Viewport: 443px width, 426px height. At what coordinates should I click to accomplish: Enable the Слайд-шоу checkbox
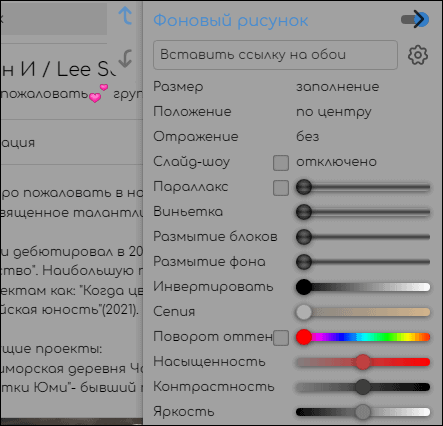point(281,163)
